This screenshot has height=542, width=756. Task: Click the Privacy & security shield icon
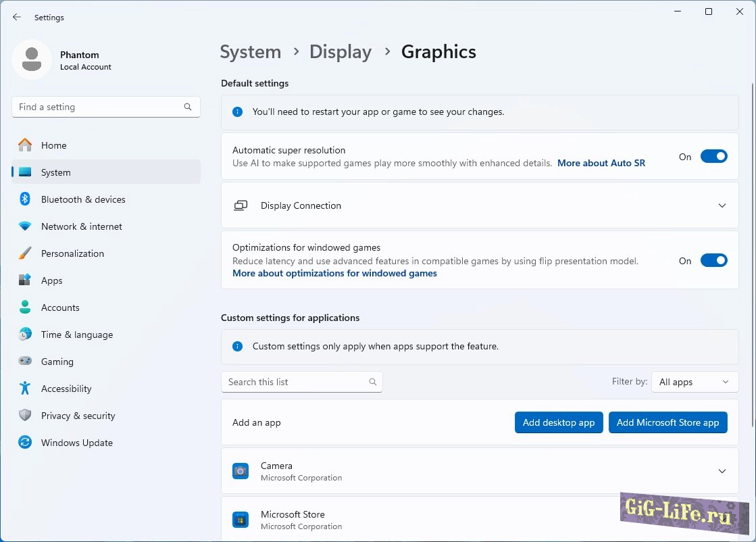25,416
